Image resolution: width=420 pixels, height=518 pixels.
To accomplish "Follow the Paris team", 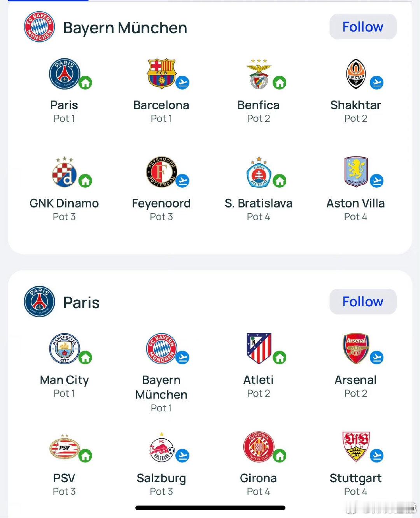I will pos(363,302).
